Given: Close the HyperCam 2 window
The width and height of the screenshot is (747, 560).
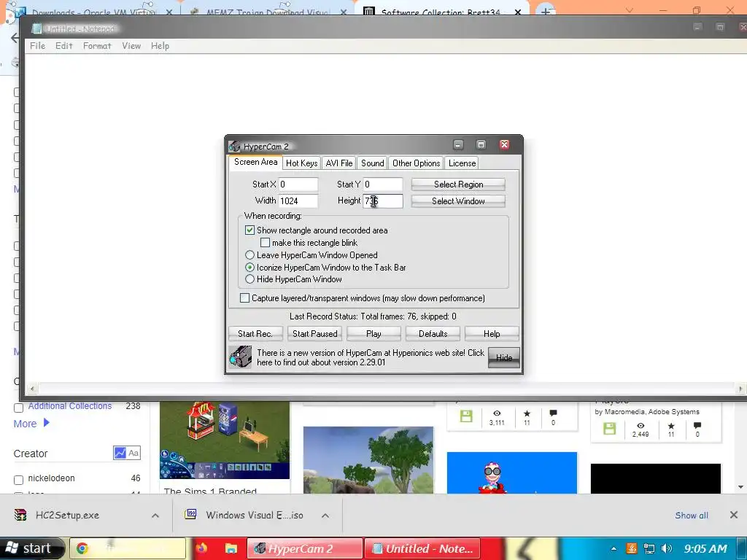Looking at the screenshot, I should click(x=505, y=145).
